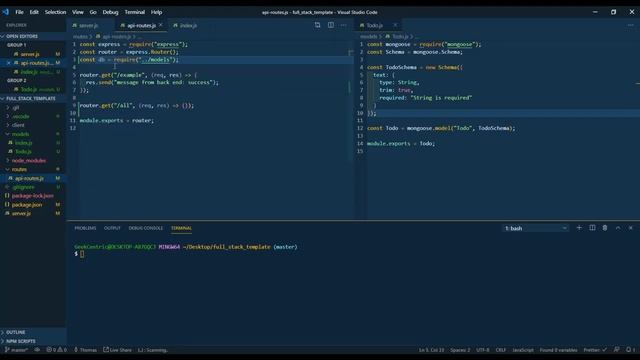Click the Prettier status item
Image resolution: width=640 pixels, height=360 pixels.
pyautogui.click(x=595, y=350)
